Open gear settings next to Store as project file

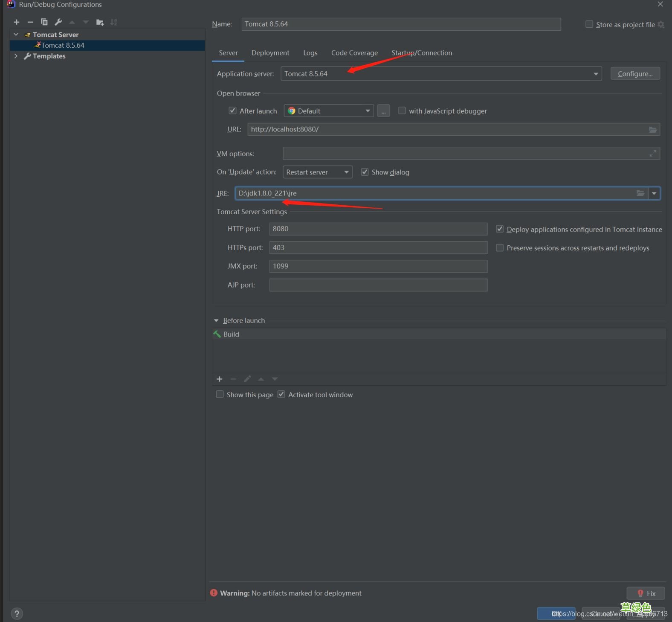(x=661, y=24)
